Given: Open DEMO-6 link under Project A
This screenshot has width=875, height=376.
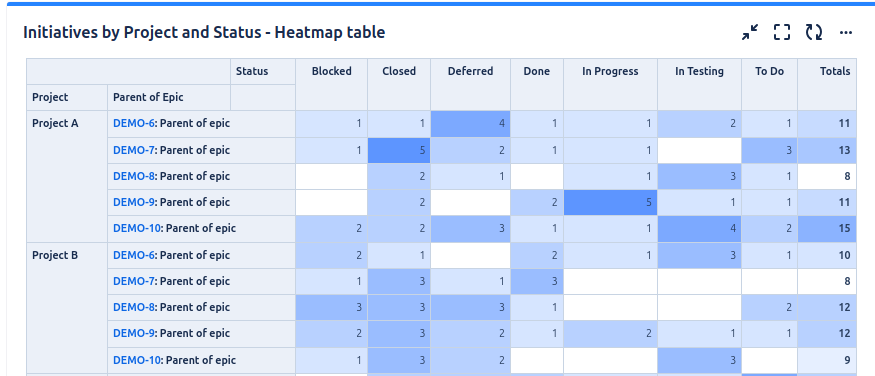Looking at the screenshot, I should click(134, 123).
